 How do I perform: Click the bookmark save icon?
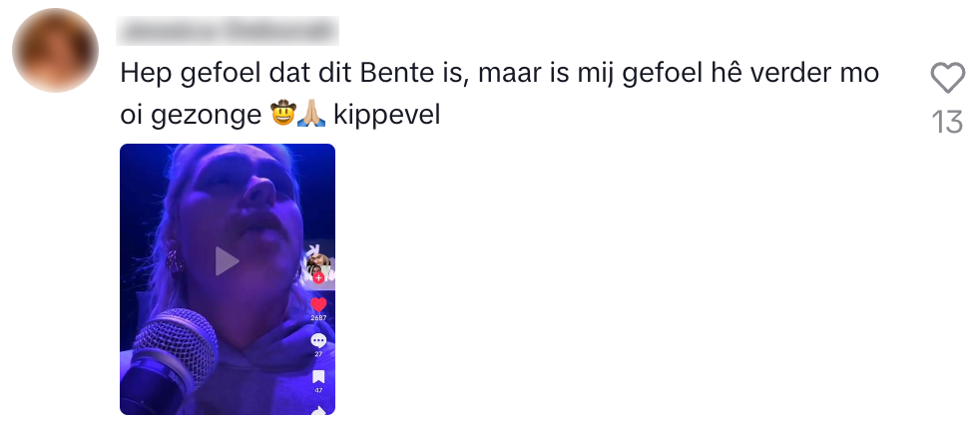coord(318,377)
